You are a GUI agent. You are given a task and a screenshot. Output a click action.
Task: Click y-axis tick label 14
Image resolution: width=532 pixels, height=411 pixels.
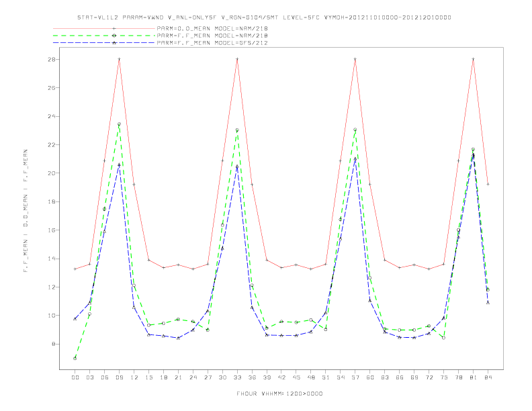tap(53, 259)
